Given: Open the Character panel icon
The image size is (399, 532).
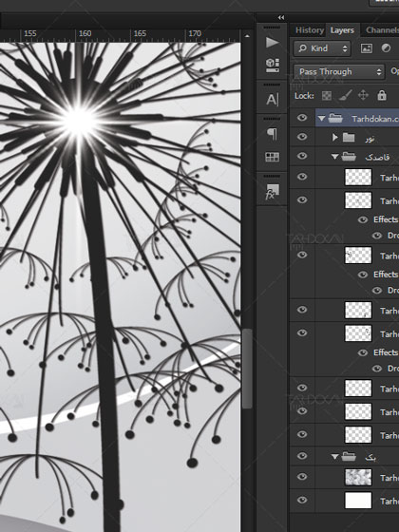Looking at the screenshot, I should click(x=272, y=100).
